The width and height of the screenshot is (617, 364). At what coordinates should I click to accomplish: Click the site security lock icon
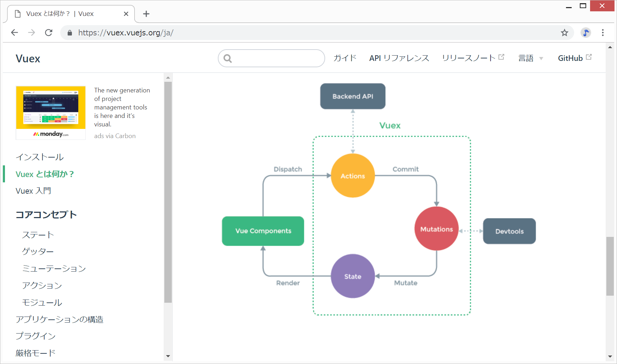70,33
